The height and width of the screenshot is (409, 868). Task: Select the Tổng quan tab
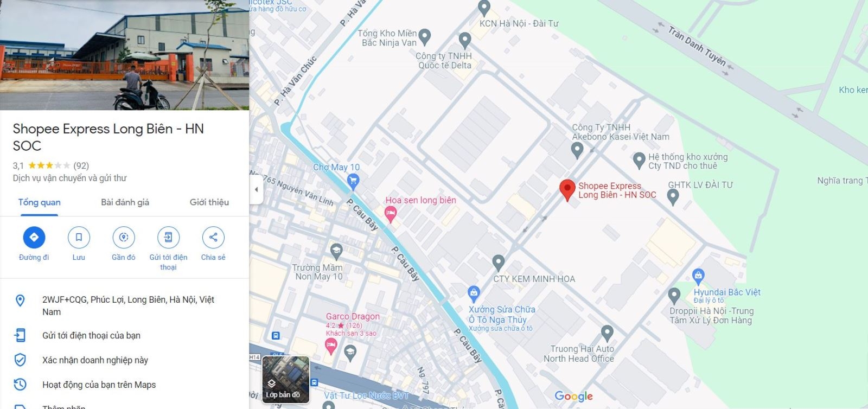pyautogui.click(x=39, y=202)
